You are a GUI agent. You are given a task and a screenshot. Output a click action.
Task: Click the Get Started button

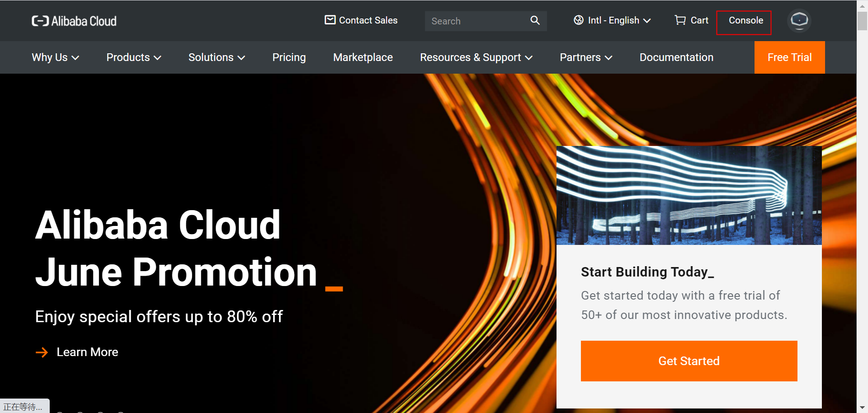(689, 361)
